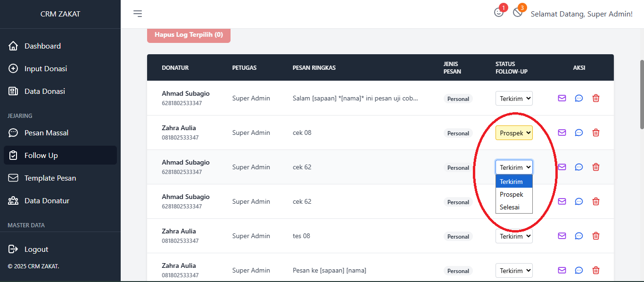Click the purple envelope icon for Zahra Aulia cek 08
Viewport: 644px width, 282px height.
pyautogui.click(x=561, y=133)
